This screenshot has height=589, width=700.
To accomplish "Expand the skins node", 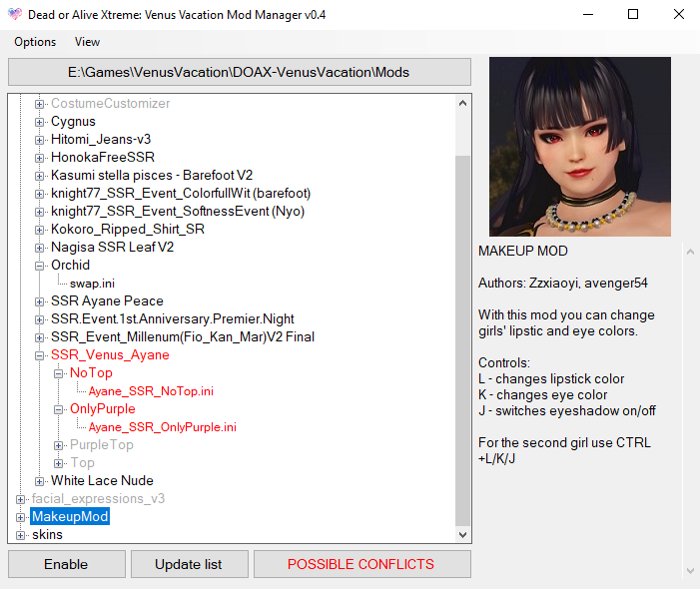I will click(20, 535).
